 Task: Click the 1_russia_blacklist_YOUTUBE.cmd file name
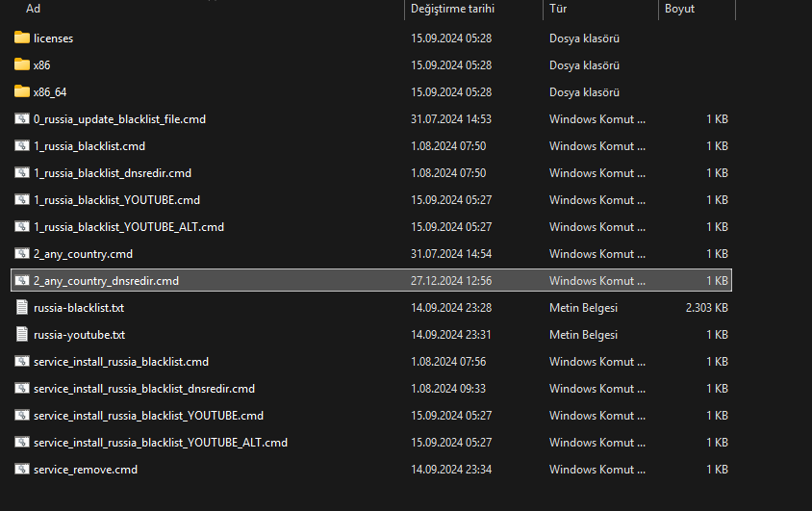(116, 200)
